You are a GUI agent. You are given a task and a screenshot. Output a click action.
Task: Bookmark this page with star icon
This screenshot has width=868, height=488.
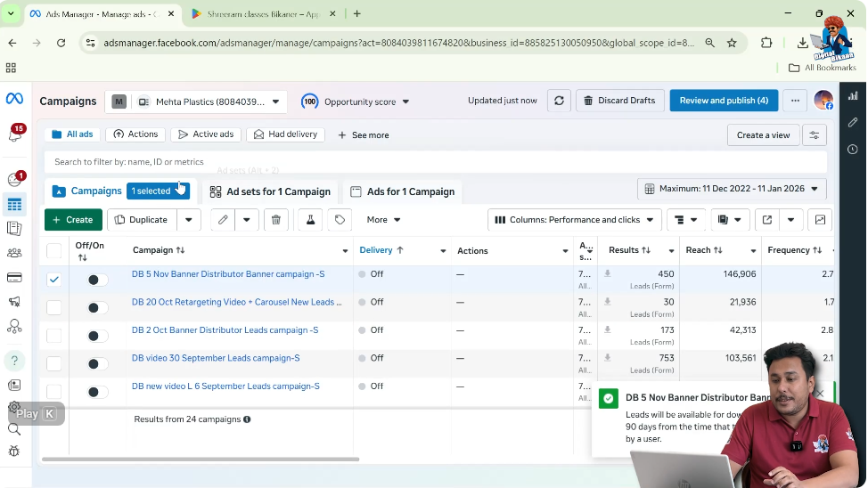tap(732, 43)
